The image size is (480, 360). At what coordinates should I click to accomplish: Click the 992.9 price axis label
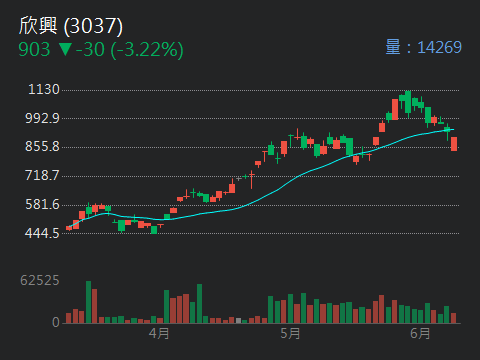(42, 118)
